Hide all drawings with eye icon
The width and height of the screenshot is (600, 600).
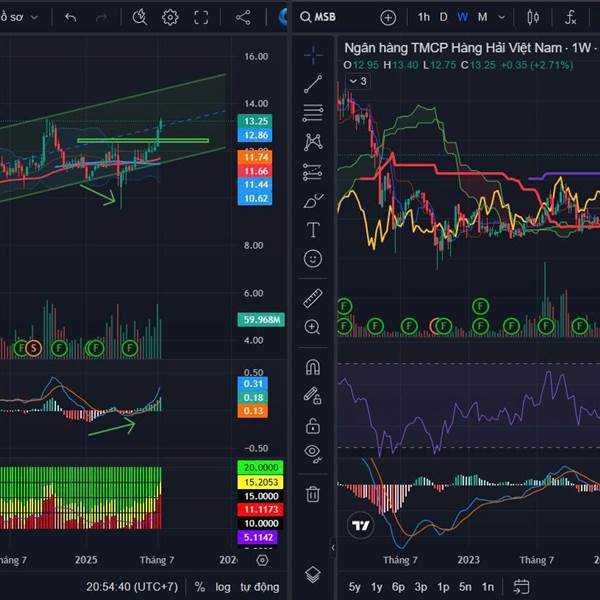tap(313, 454)
